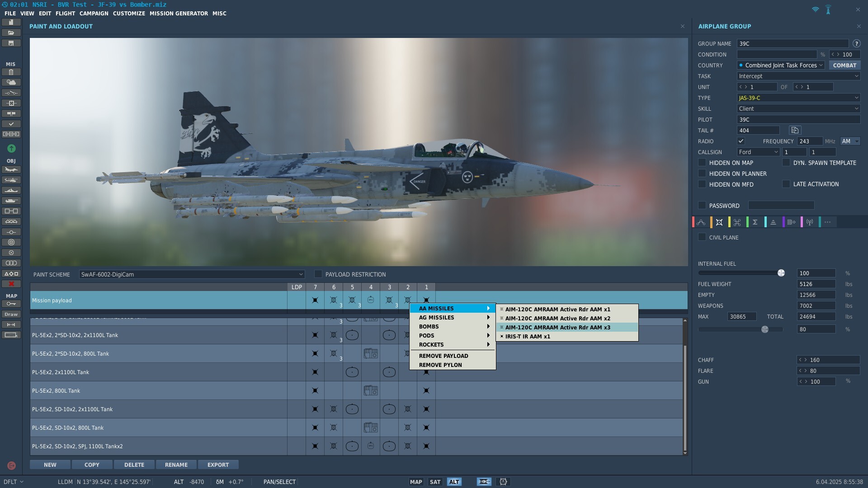Image resolution: width=868 pixels, height=488 pixels.
Task: Click the GROUP NAME input field
Action: click(793, 43)
